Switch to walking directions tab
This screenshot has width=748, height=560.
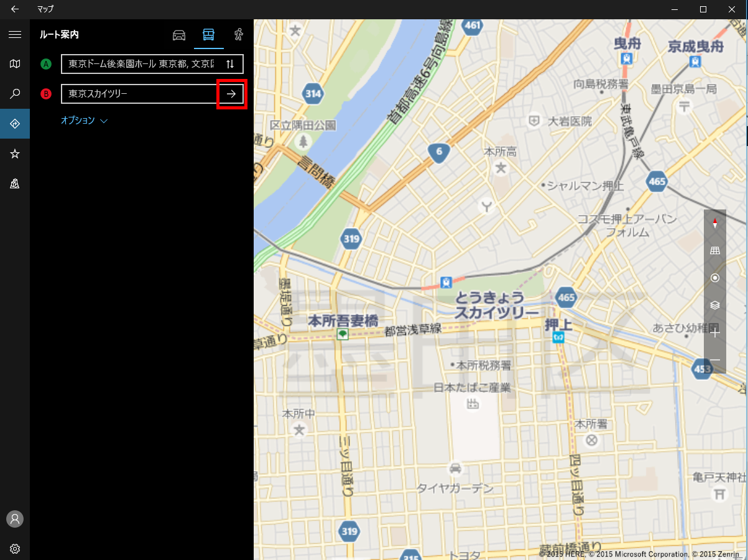tap(239, 35)
